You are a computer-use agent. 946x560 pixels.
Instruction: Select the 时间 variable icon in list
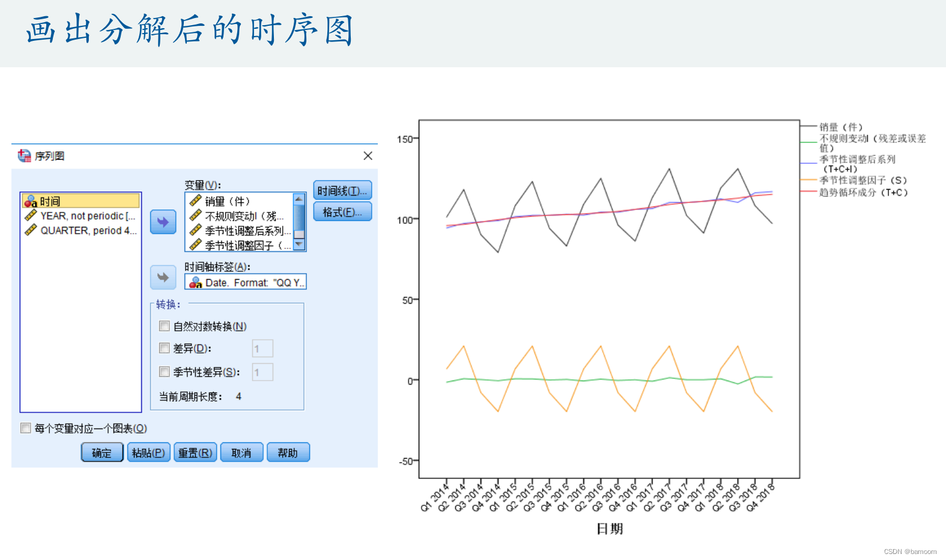pyautogui.click(x=31, y=202)
